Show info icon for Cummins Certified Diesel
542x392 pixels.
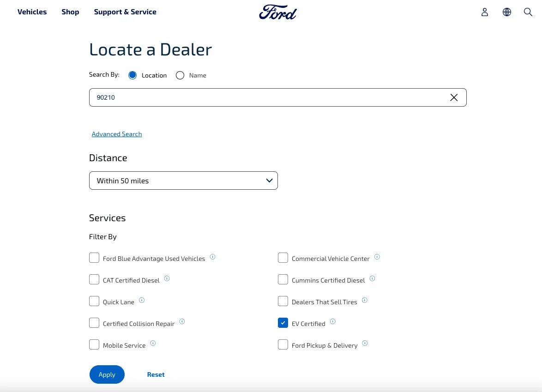[x=372, y=278]
